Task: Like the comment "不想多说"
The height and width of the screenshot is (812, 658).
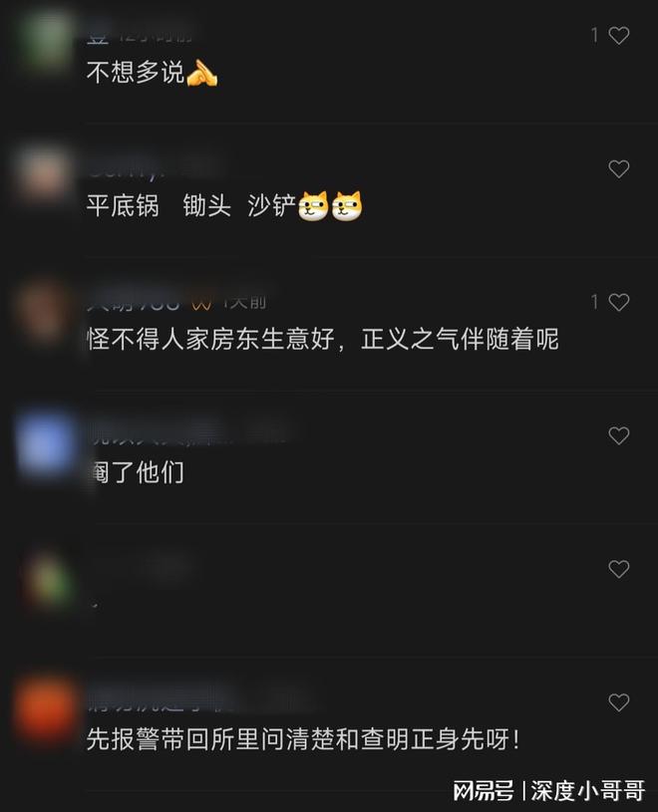Action: point(619,36)
